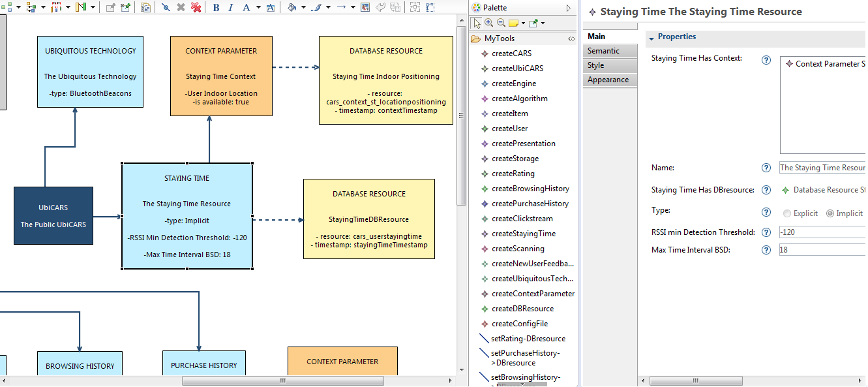Image resolution: width=868 pixels, height=387 pixels.
Task: Click the diagram horizontal scrollbar thumb
Action: click(282, 380)
